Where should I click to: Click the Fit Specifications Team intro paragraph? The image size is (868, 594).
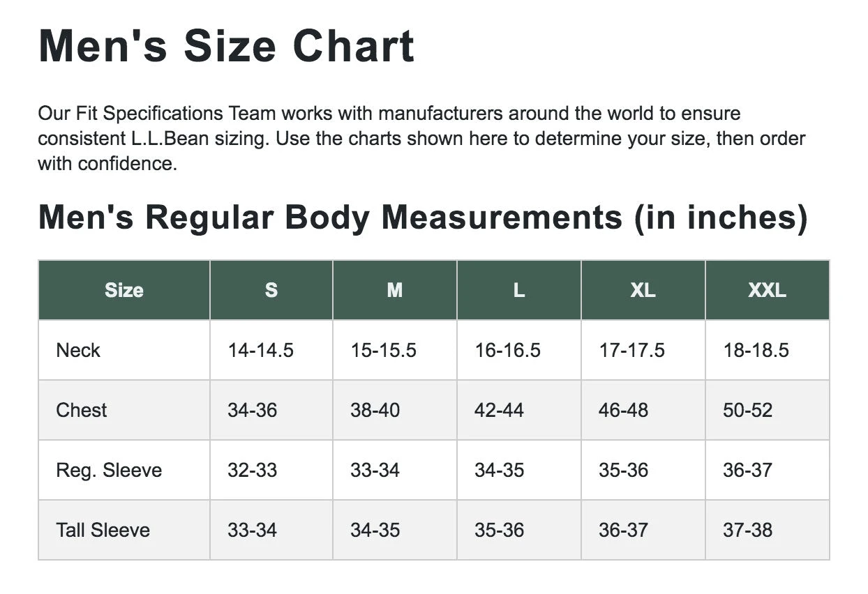(421, 138)
